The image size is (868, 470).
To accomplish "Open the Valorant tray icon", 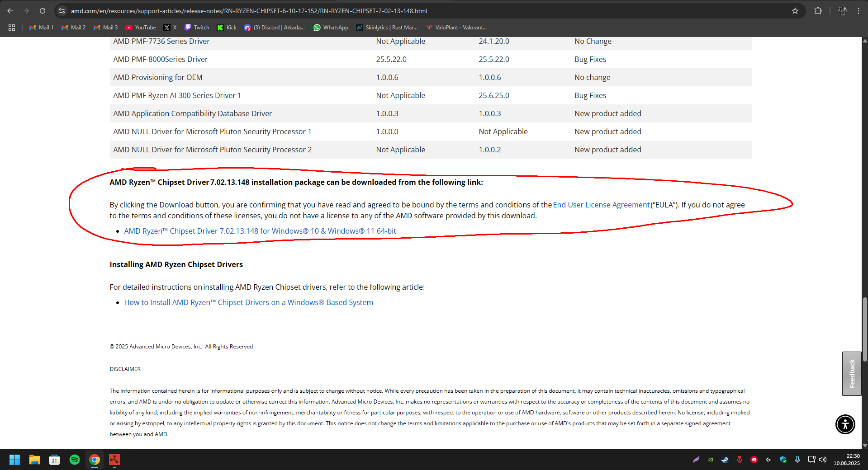I will click(x=740, y=460).
